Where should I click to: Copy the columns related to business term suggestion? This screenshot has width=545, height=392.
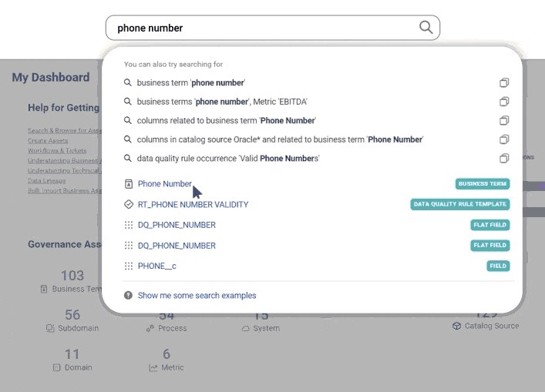click(504, 121)
